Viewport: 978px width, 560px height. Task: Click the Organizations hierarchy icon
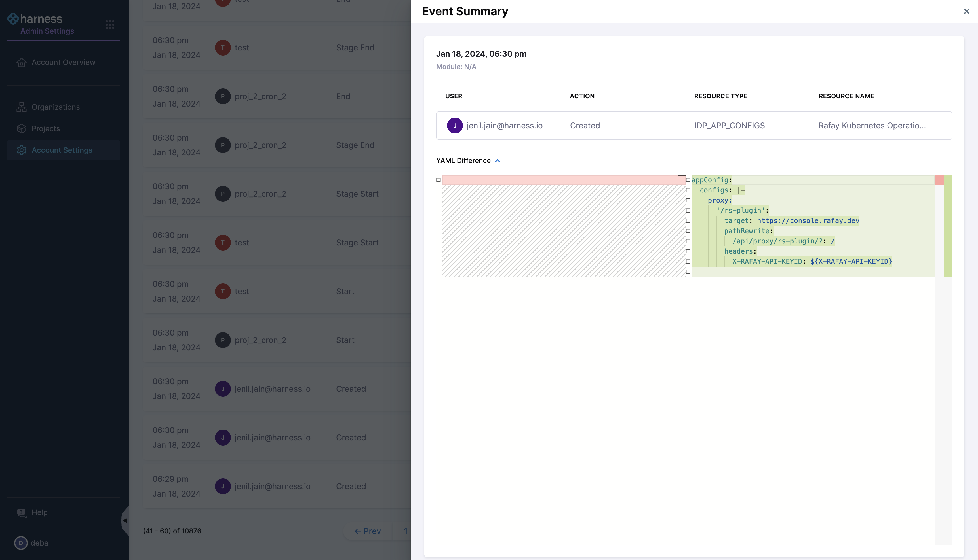click(22, 107)
